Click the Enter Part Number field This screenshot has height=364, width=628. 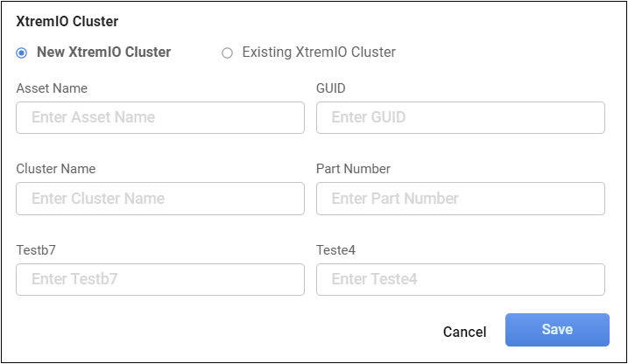tap(460, 199)
